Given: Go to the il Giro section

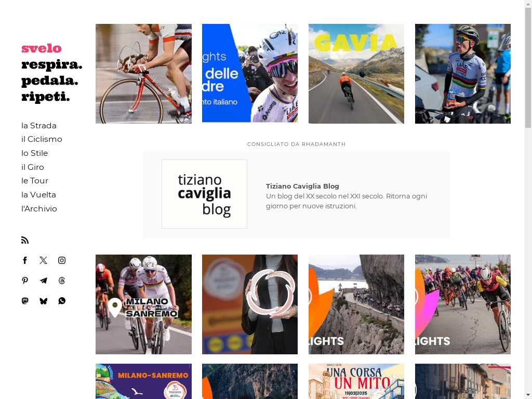Looking at the screenshot, I should click(x=33, y=167).
